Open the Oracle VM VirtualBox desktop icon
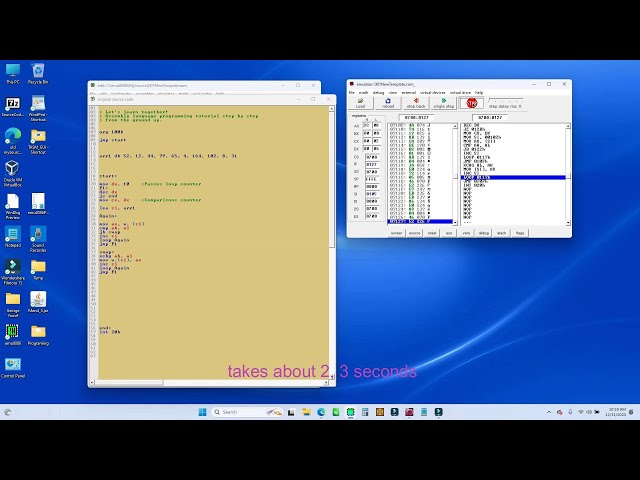 click(x=12, y=173)
